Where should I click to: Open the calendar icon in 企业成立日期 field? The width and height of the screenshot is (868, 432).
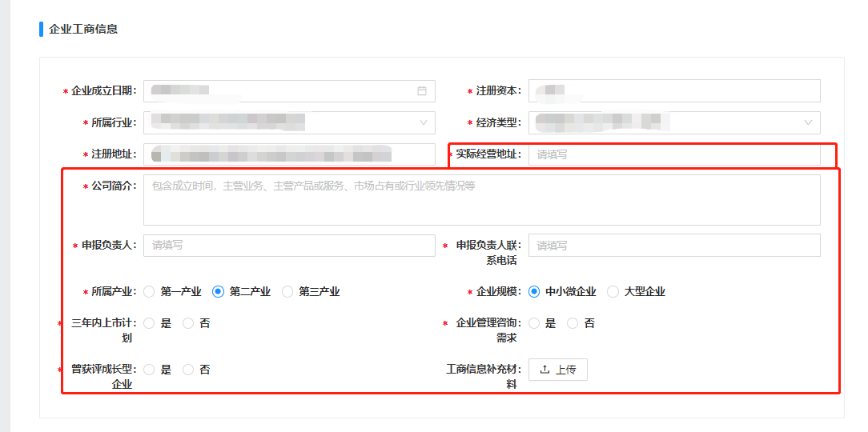[x=422, y=91]
